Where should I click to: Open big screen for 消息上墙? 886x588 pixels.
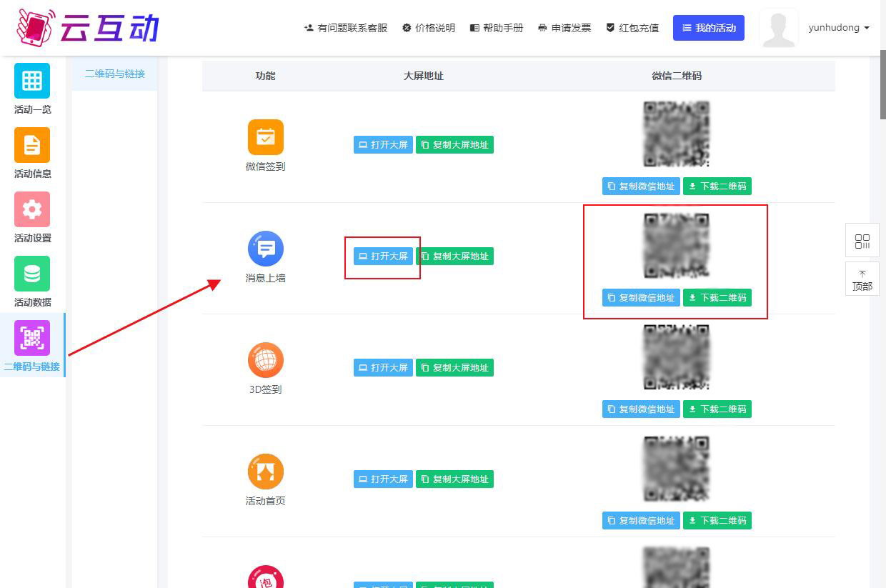click(383, 256)
